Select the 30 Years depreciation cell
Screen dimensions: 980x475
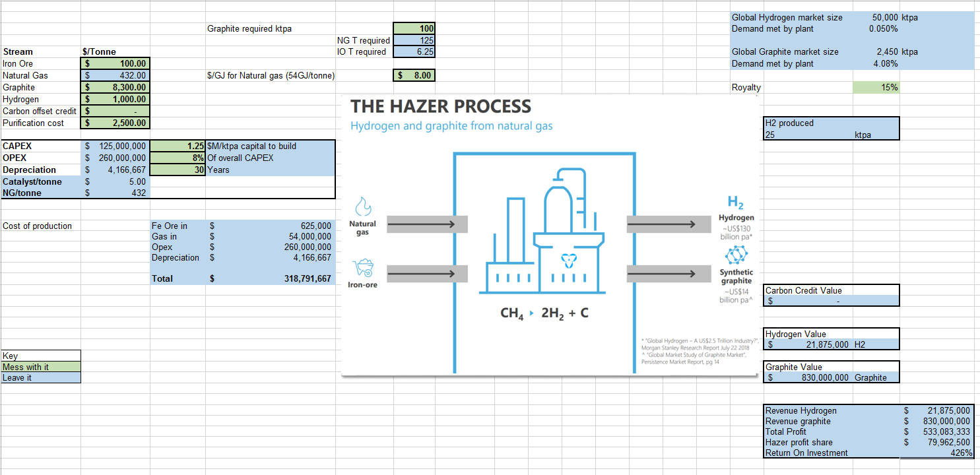(178, 170)
